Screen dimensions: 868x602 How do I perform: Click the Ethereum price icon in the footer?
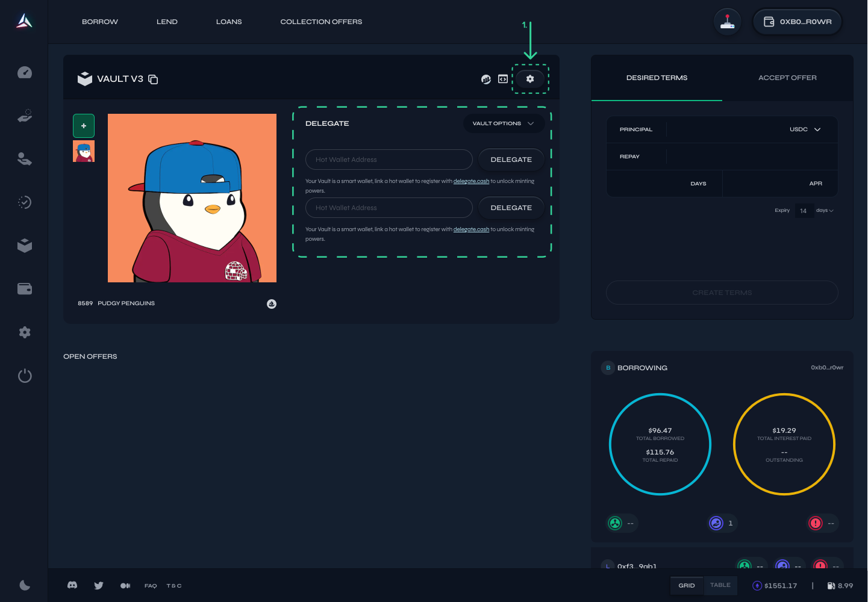coord(757,586)
